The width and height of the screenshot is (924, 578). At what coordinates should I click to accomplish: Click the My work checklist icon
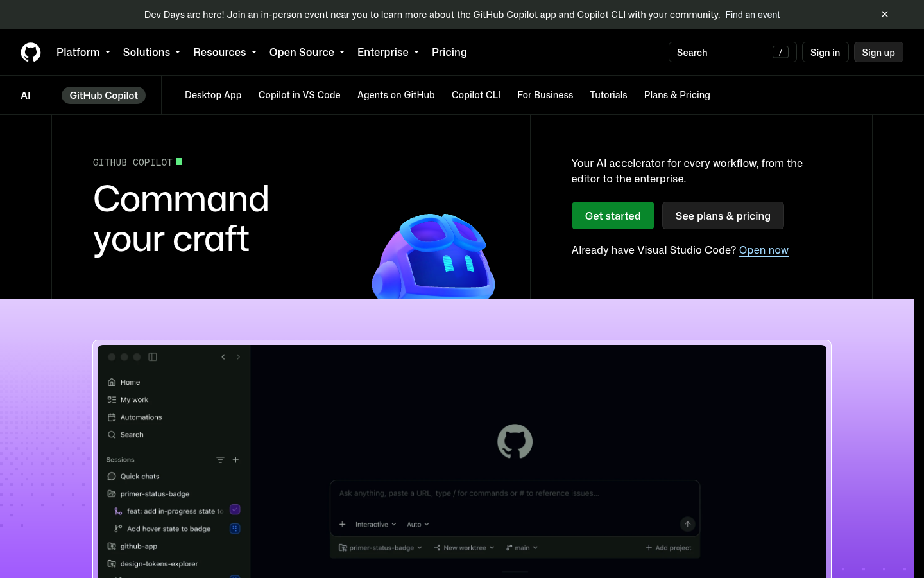[112, 399]
